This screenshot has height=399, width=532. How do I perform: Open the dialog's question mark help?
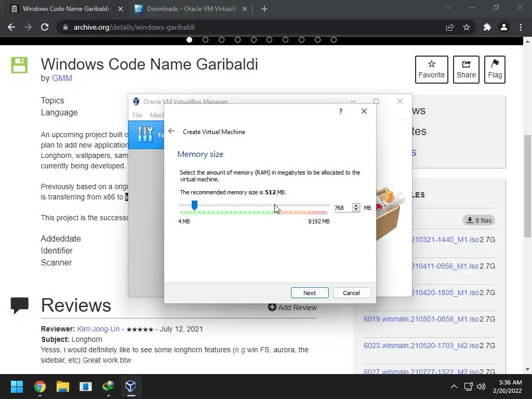(x=341, y=111)
